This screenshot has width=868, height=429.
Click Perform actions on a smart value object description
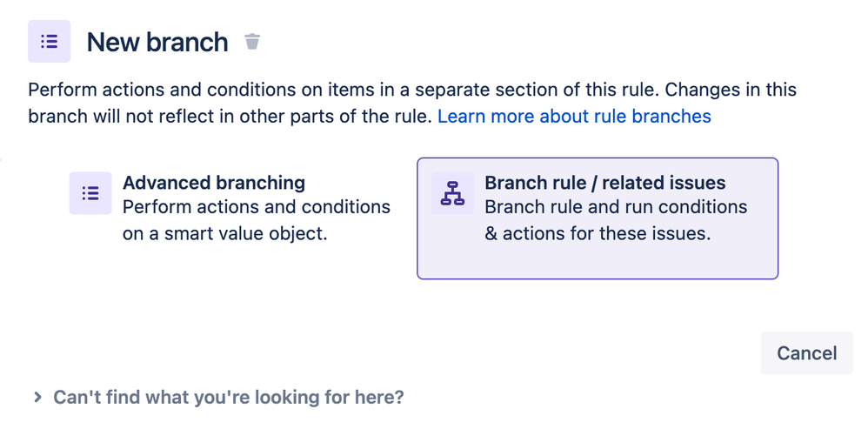[257, 220]
